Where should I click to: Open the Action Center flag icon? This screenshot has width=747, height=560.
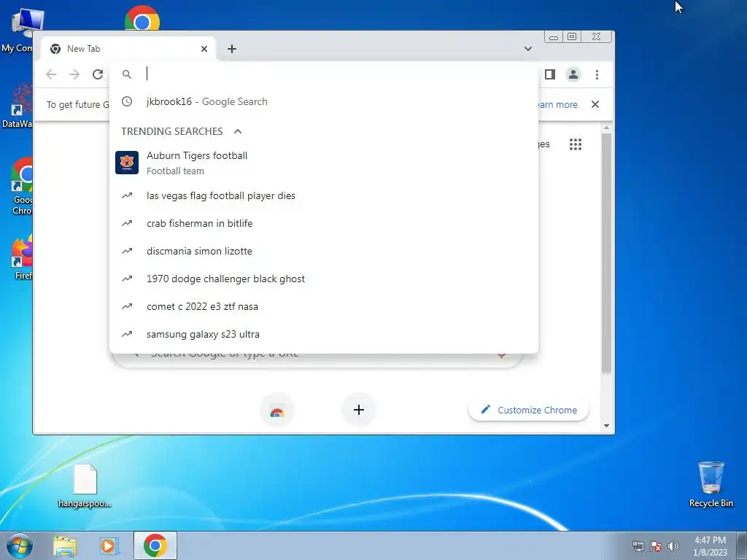[656, 546]
